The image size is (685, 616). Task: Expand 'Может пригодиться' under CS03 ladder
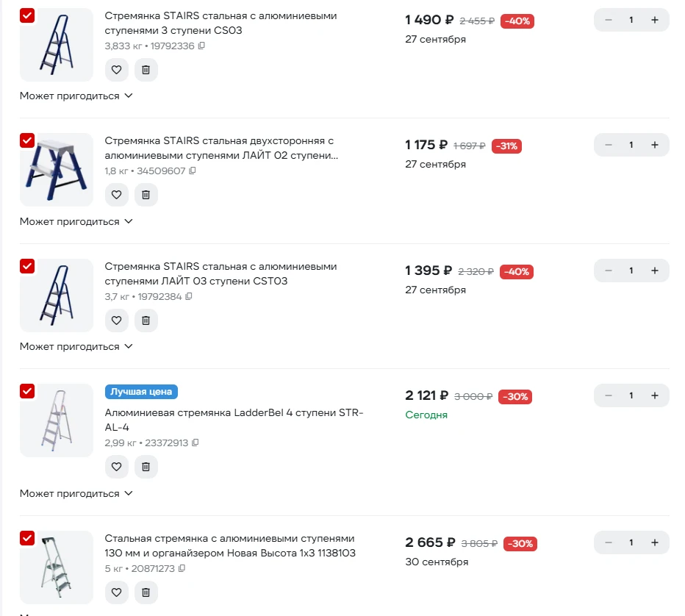click(x=76, y=96)
